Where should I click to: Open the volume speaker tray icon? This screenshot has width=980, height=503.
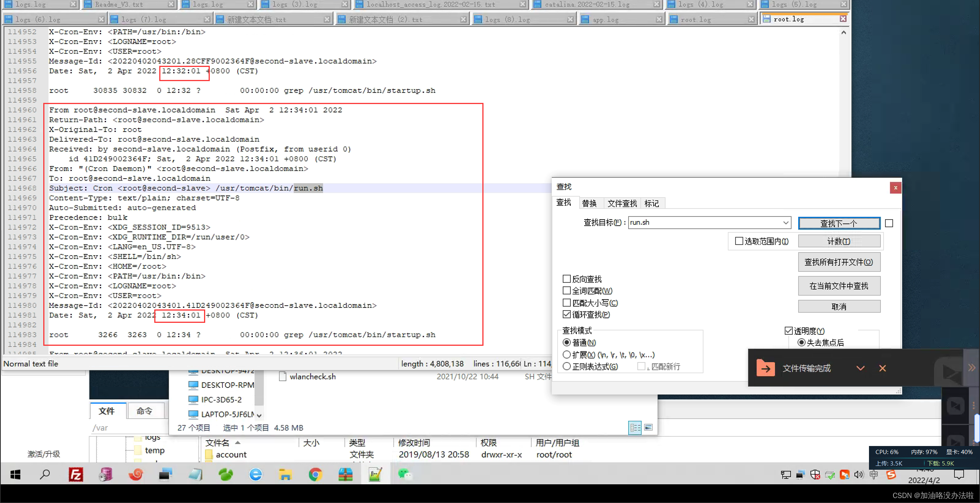click(859, 475)
